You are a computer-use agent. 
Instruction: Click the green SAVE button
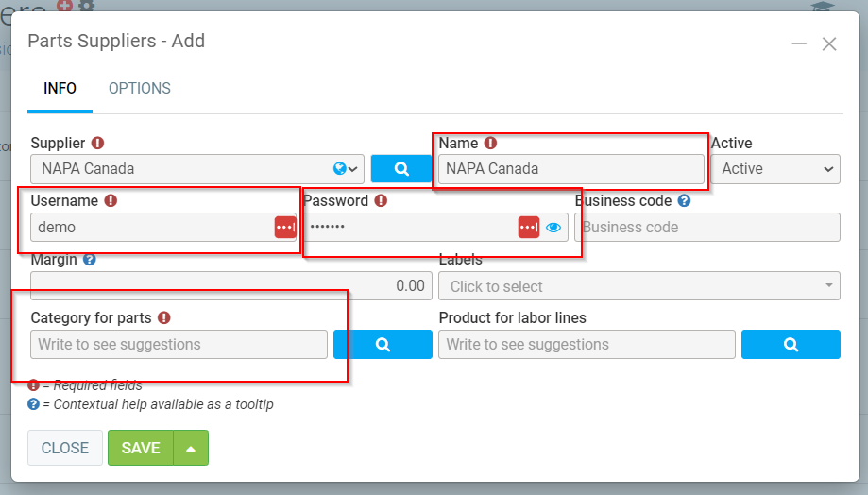(x=141, y=448)
